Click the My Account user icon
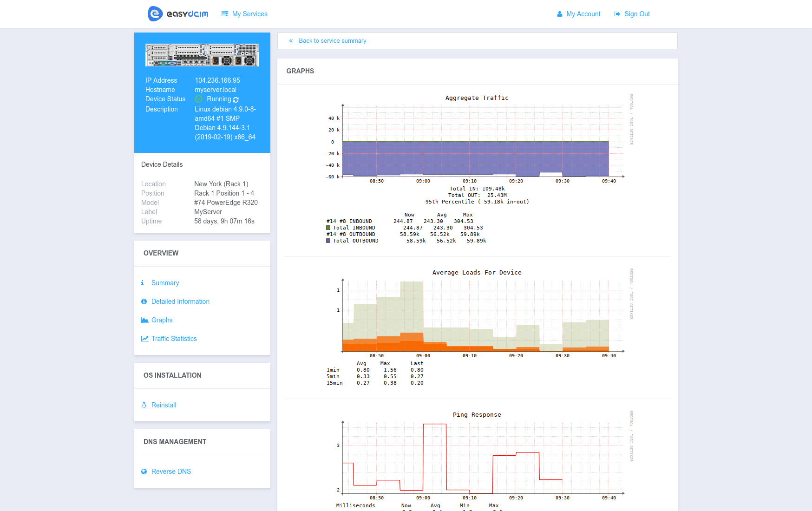Image resolution: width=812 pixels, height=511 pixels. (560, 14)
